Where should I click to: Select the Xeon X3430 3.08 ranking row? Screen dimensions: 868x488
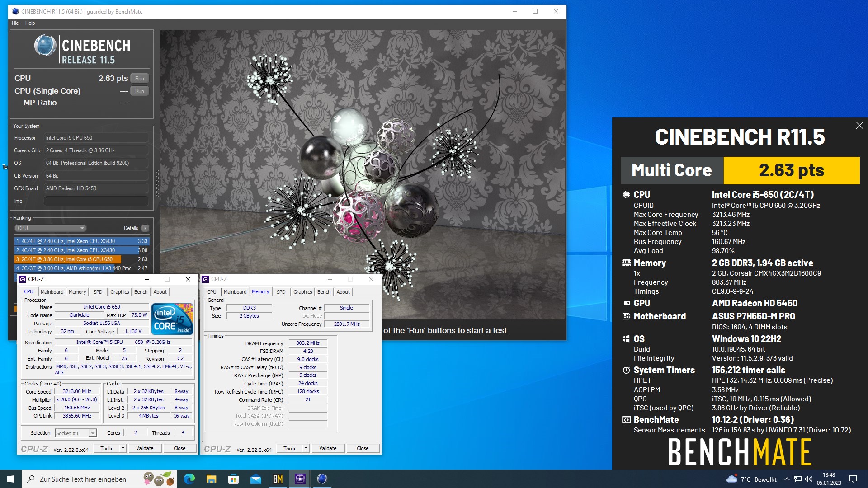[x=82, y=250]
